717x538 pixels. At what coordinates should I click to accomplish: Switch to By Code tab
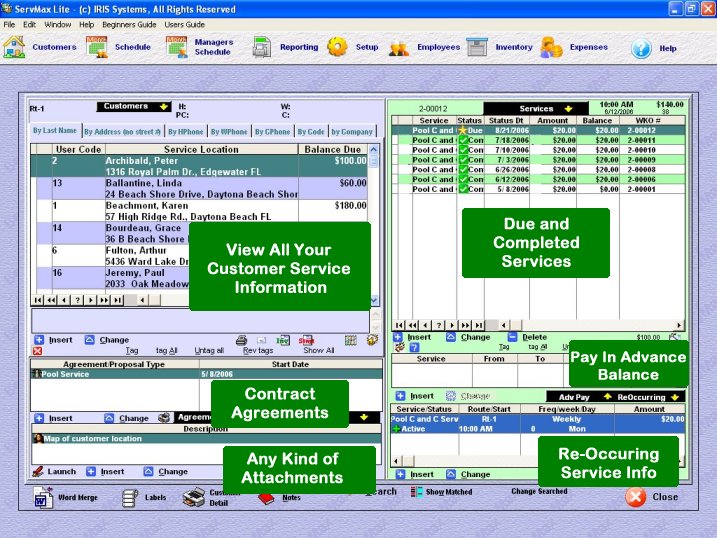pos(311,132)
